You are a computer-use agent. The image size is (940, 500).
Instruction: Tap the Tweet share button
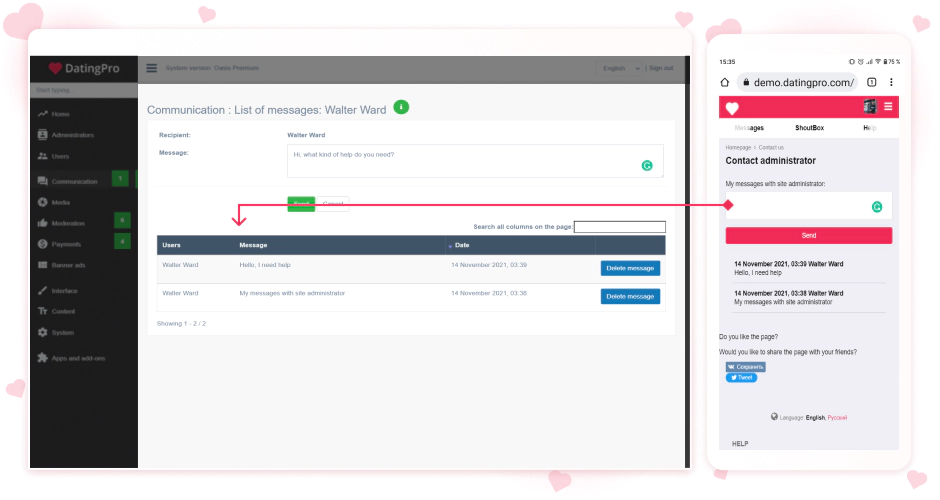pos(742,378)
